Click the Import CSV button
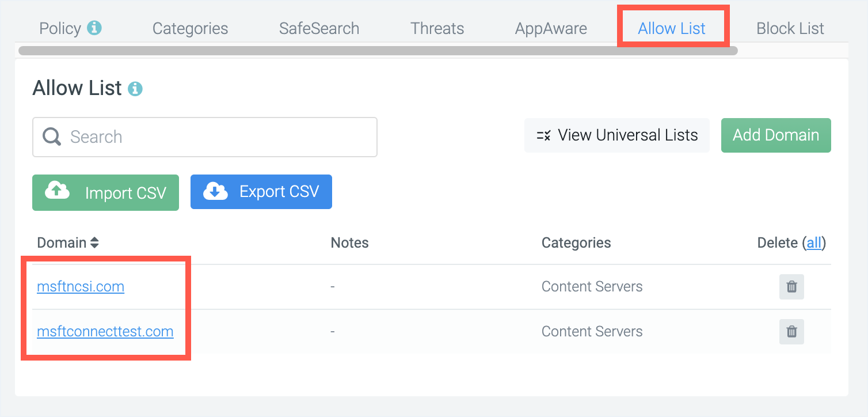The height and width of the screenshot is (417, 868). (x=105, y=192)
